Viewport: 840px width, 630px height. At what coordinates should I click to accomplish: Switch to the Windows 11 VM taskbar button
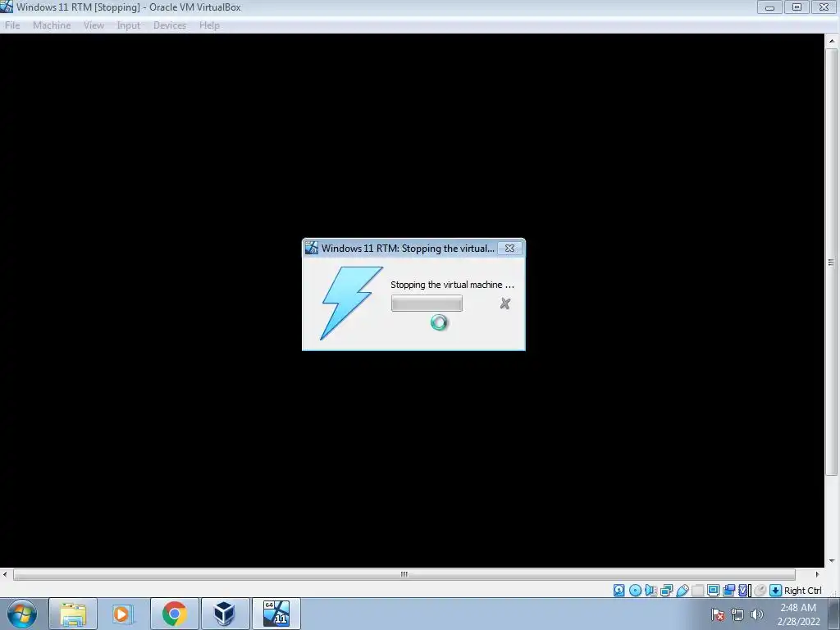click(276, 614)
